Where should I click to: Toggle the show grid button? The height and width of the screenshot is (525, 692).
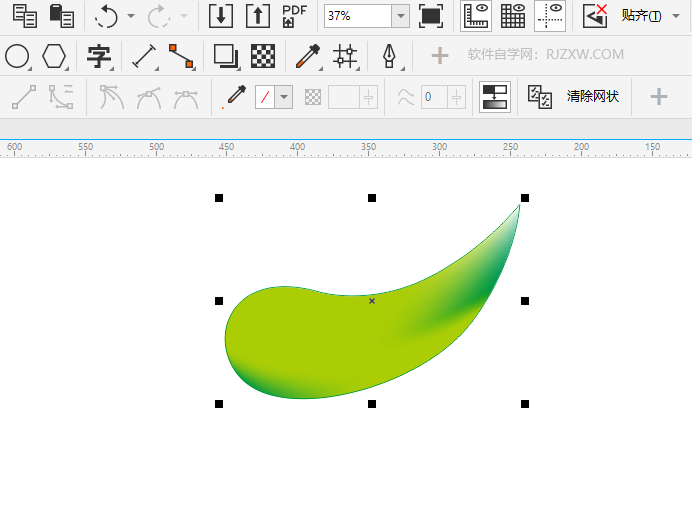pyautogui.click(x=513, y=16)
